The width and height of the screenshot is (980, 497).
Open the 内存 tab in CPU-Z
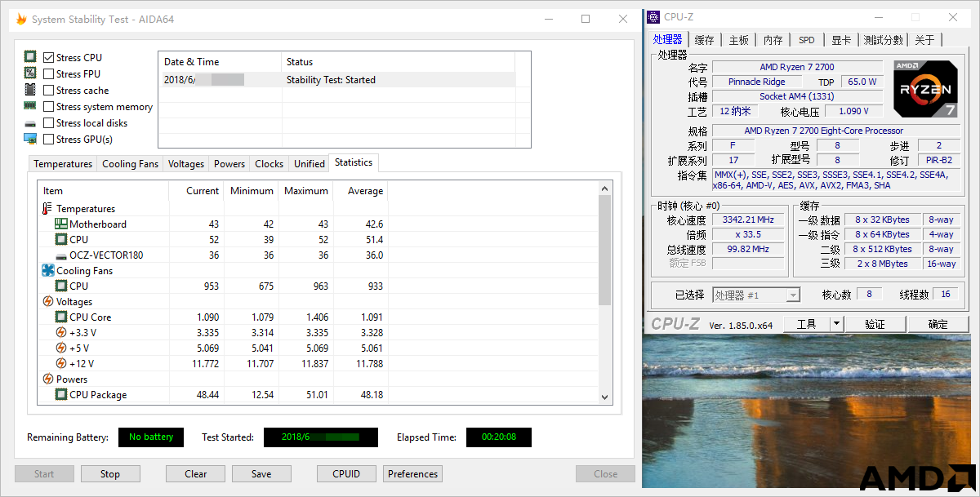[773, 40]
